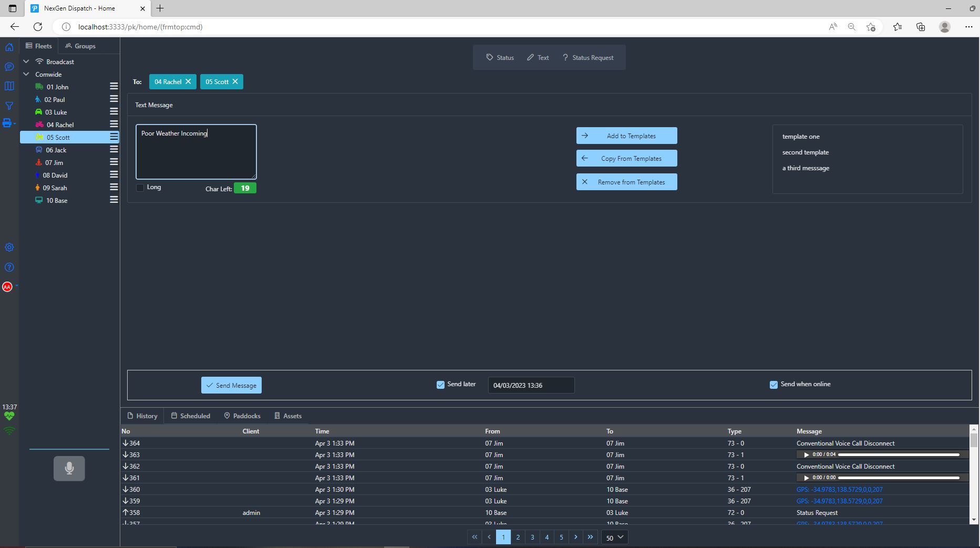This screenshot has width=980, height=548.
Task: Open the hamburger menu for 08 David
Action: 114,174
